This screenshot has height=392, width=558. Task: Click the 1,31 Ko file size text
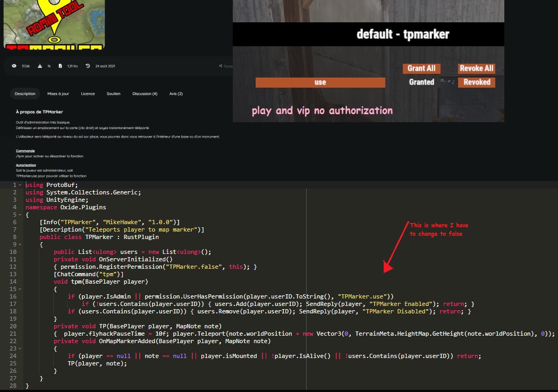pos(72,66)
